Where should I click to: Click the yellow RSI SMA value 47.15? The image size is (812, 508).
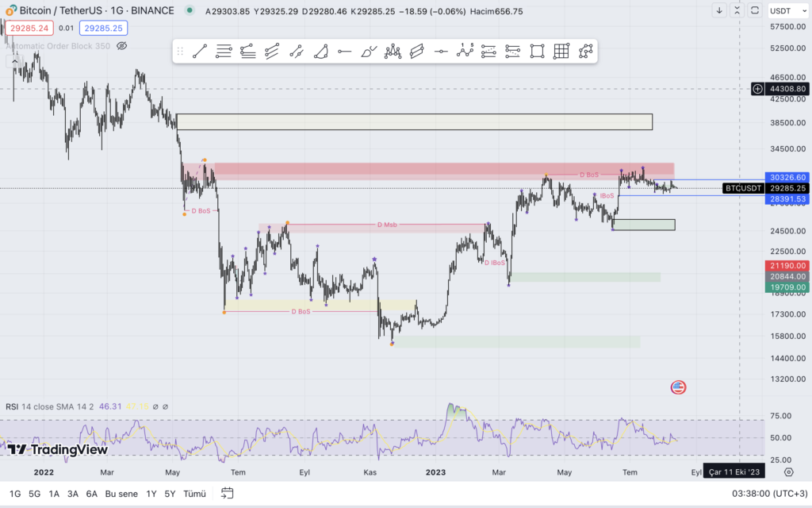click(136, 406)
